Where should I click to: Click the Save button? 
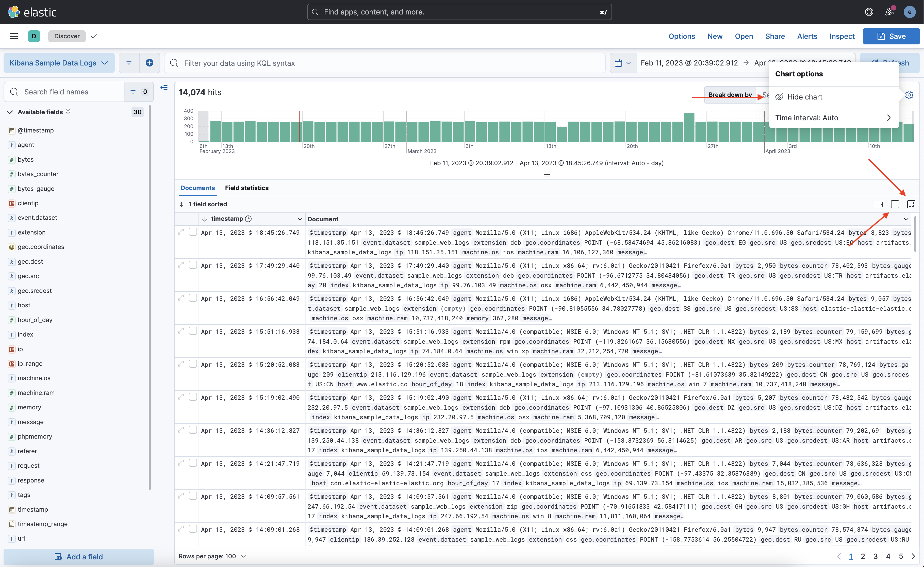(x=891, y=36)
